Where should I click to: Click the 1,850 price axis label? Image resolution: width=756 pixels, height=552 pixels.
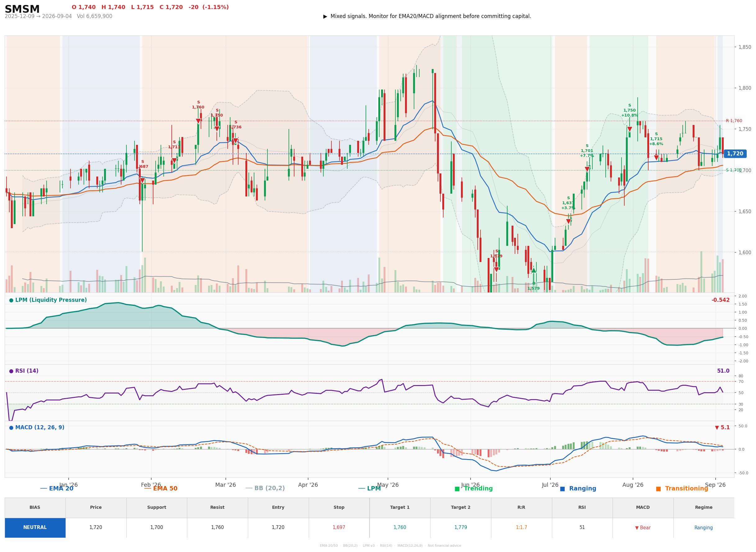point(744,47)
